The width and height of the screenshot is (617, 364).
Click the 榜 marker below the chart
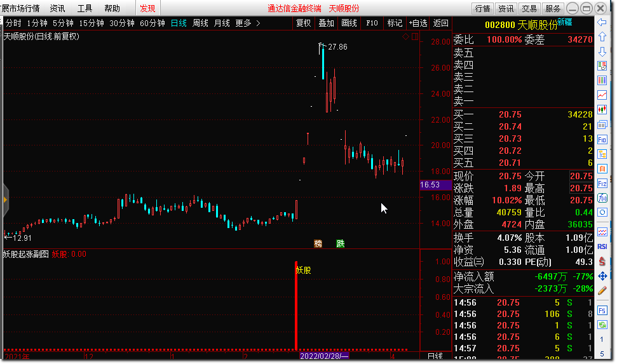point(318,243)
